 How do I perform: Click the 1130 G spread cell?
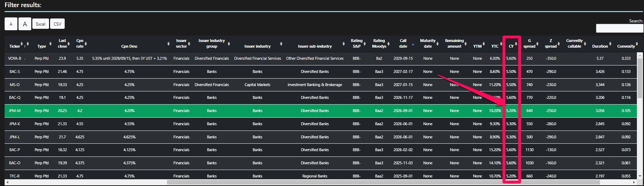(529, 150)
